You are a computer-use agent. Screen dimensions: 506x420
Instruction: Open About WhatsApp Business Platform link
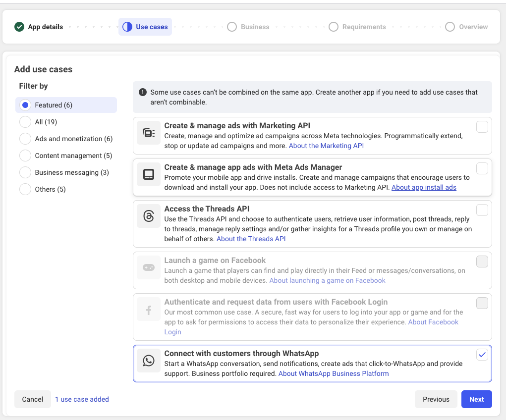click(334, 373)
